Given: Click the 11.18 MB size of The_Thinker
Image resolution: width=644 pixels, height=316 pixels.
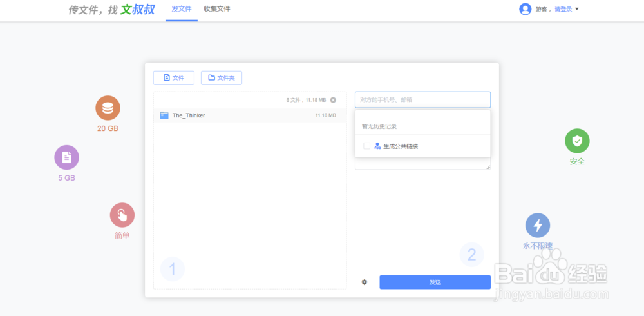Looking at the screenshot, I should (326, 115).
